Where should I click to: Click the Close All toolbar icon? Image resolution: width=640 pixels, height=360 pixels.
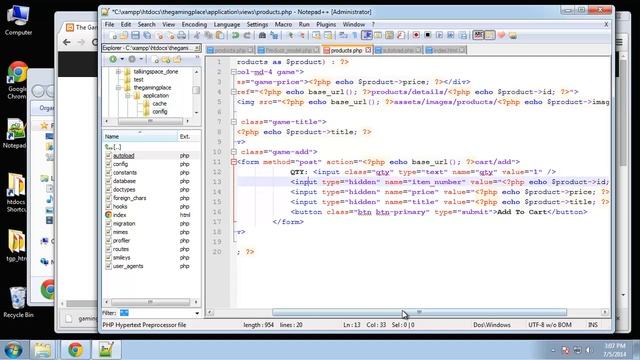(171, 36)
